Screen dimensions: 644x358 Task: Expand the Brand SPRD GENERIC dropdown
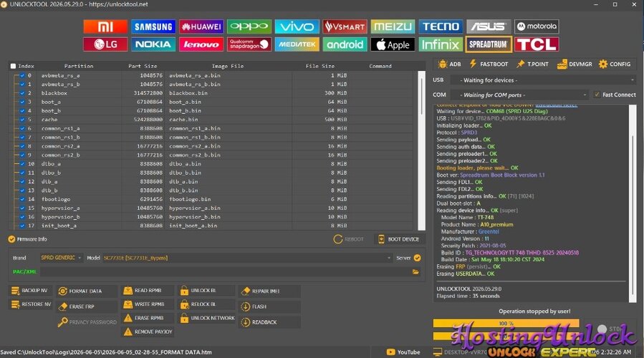[x=61, y=258]
